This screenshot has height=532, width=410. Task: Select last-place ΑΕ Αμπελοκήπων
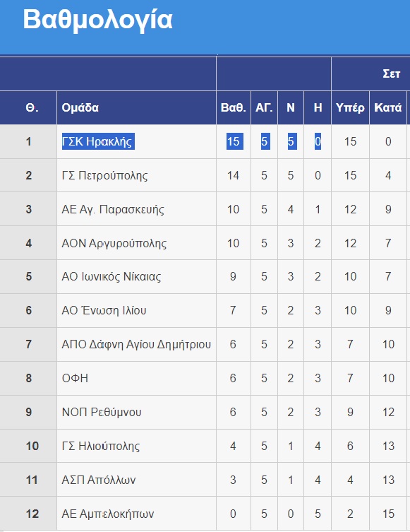click(x=108, y=514)
